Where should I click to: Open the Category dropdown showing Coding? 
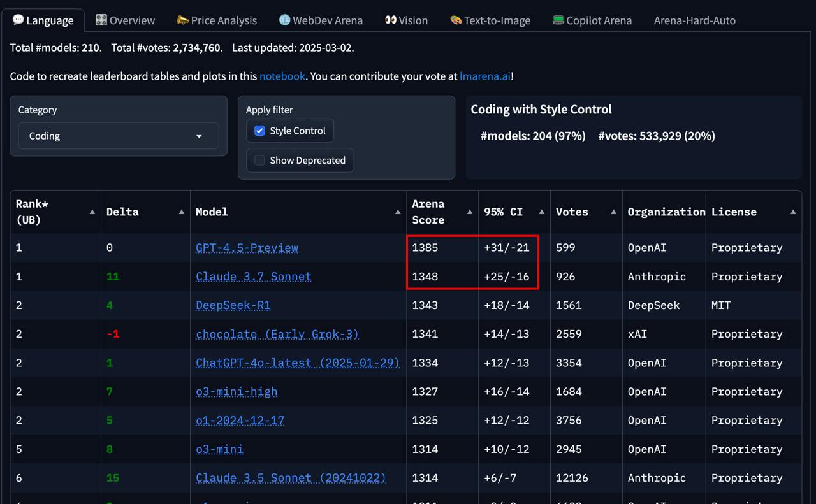[119, 136]
